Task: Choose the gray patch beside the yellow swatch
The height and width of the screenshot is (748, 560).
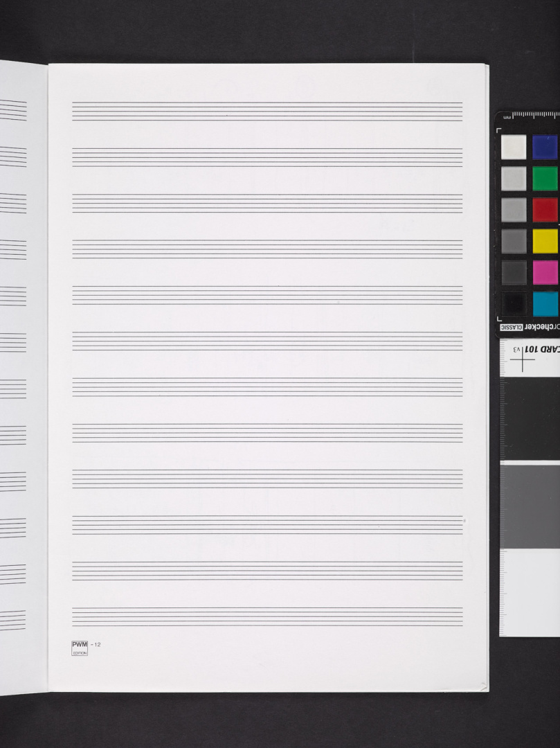Action: [x=514, y=242]
